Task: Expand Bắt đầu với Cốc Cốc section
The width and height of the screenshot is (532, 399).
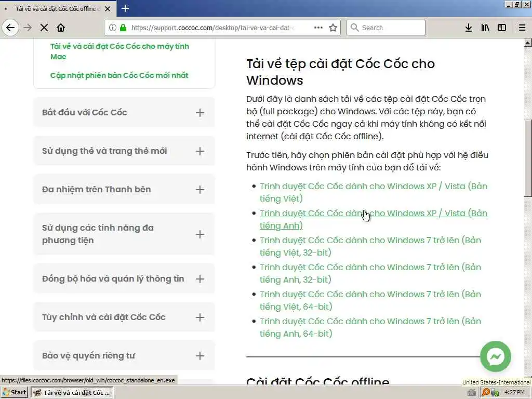Action: click(x=124, y=112)
